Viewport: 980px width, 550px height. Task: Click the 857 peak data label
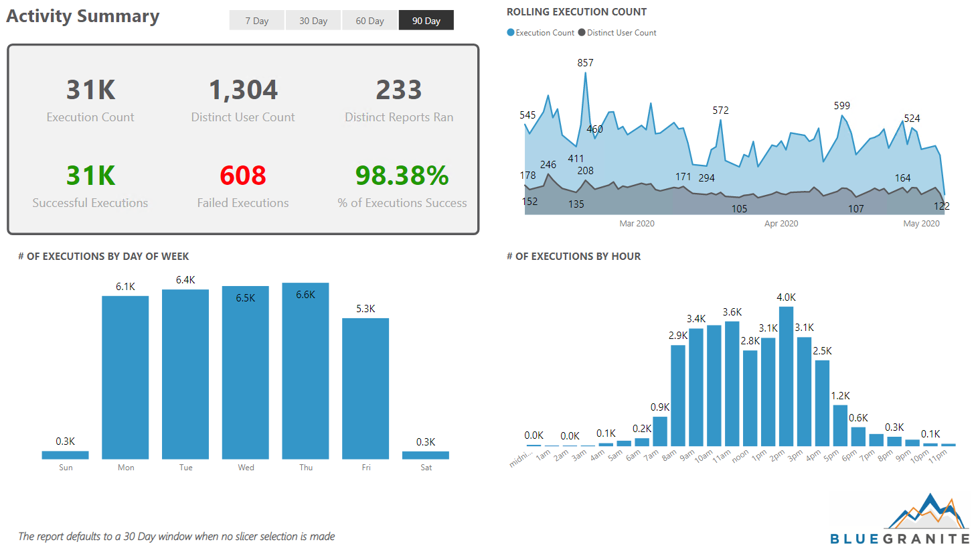(586, 63)
